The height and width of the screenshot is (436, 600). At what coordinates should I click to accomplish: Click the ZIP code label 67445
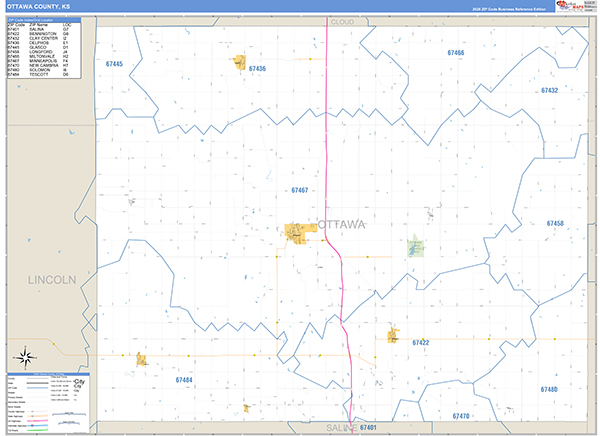[114, 64]
